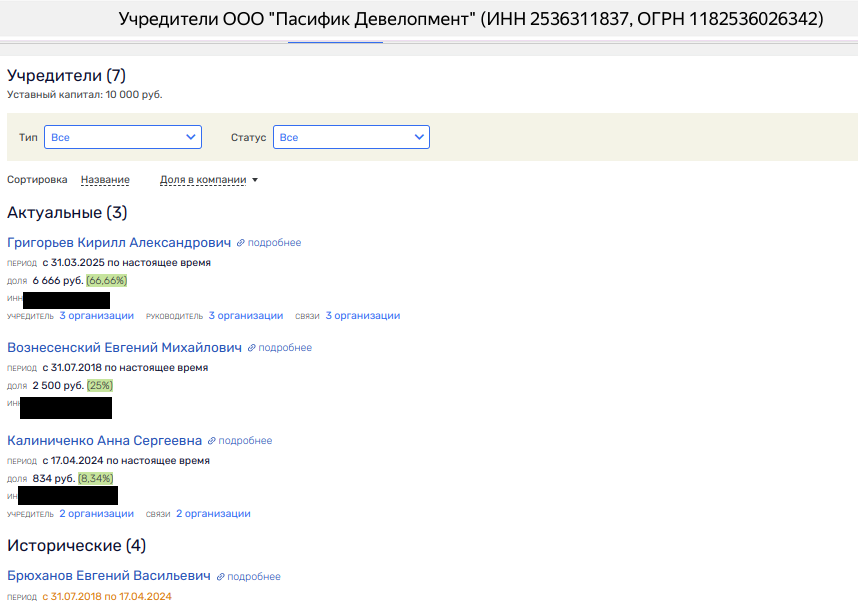Sort by Доля в компании
Image resolution: width=858 pixels, height=606 pixels.
pos(203,180)
